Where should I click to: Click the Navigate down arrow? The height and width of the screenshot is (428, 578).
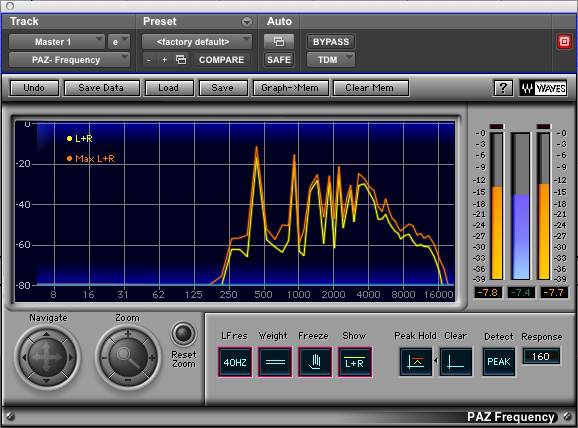(x=46, y=380)
